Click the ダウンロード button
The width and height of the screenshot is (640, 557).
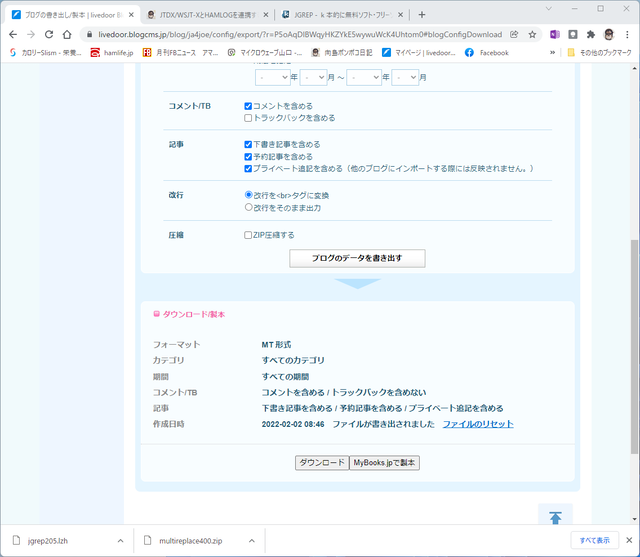pos(322,463)
